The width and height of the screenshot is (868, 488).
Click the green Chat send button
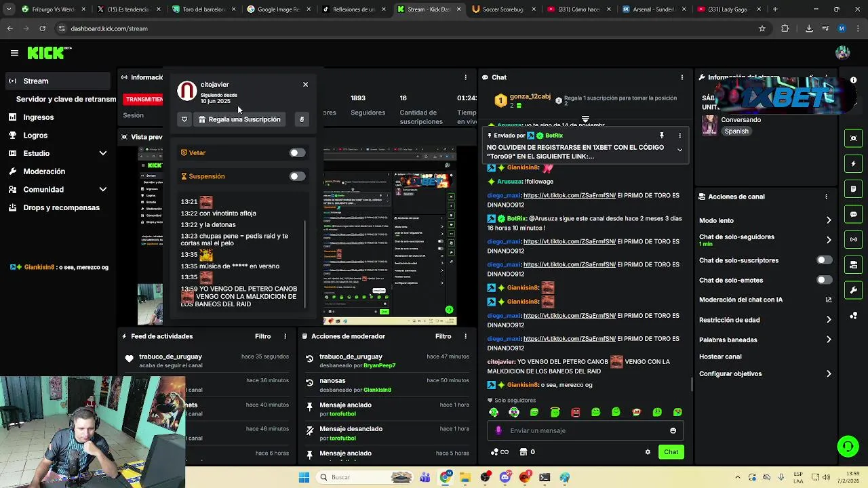click(x=671, y=452)
